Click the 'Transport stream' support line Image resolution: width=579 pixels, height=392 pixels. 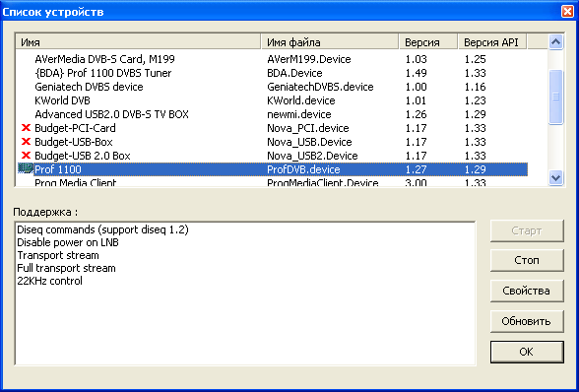coord(58,255)
